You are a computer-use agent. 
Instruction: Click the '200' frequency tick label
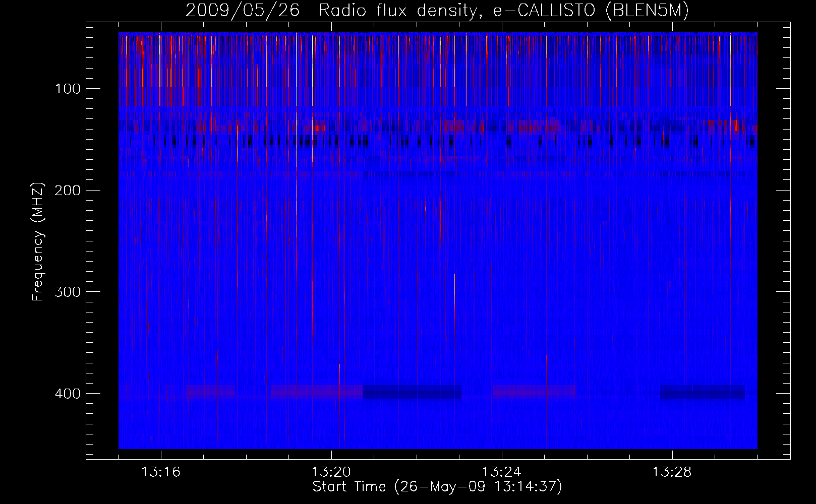pyautogui.click(x=68, y=191)
